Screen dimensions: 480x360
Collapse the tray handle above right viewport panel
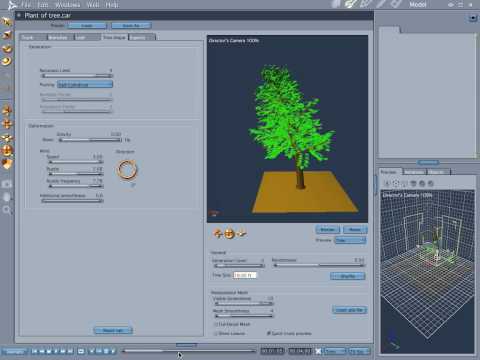pyautogui.click(x=428, y=162)
